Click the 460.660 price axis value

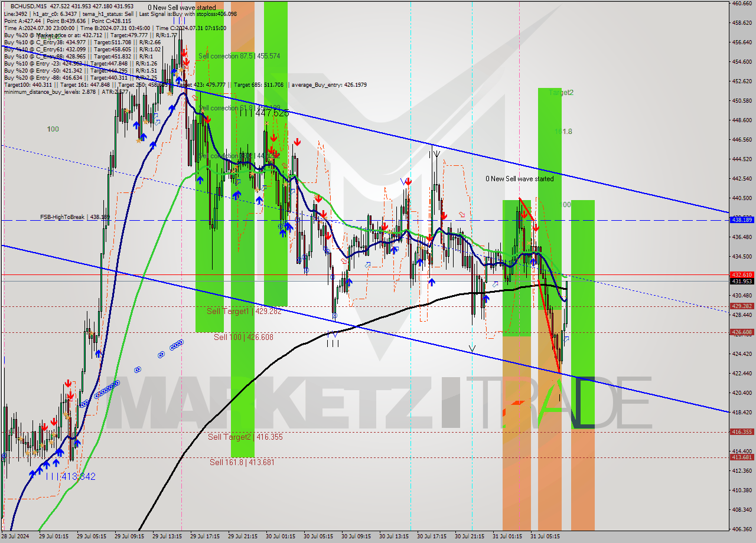point(742,4)
